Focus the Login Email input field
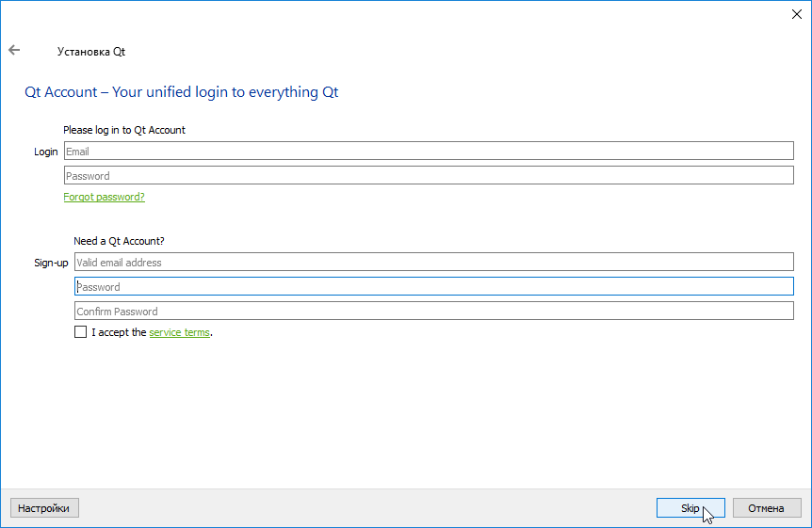The image size is (812, 528). (x=429, y=151)
